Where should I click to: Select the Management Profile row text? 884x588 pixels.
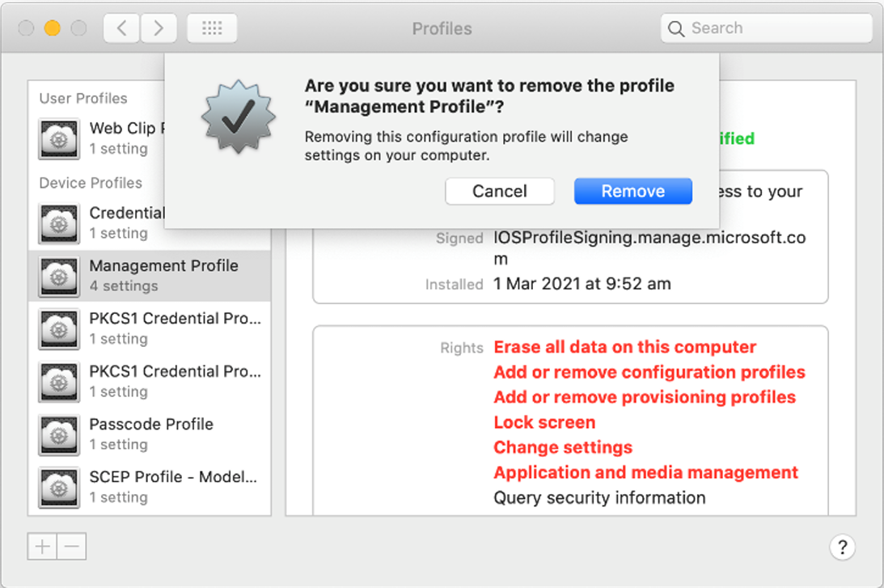tap(163, 265)
